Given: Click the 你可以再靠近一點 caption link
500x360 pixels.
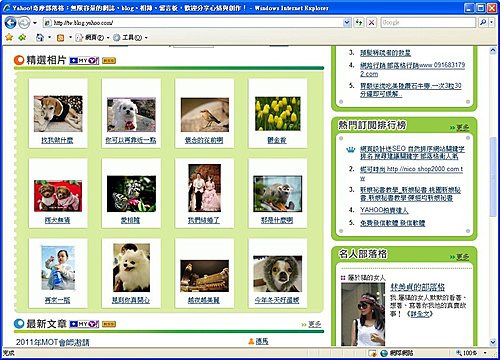Looking at the screenshot, I should (x=131, y=140).
